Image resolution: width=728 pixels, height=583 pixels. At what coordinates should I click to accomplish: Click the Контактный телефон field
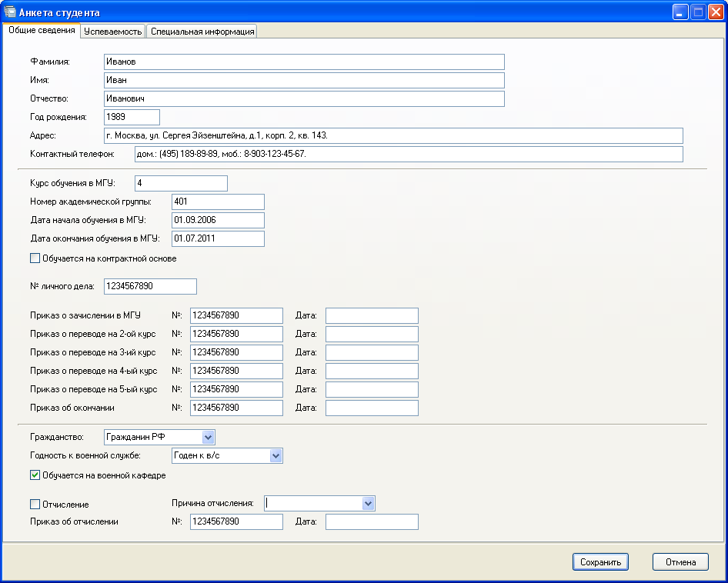[408, 154]
